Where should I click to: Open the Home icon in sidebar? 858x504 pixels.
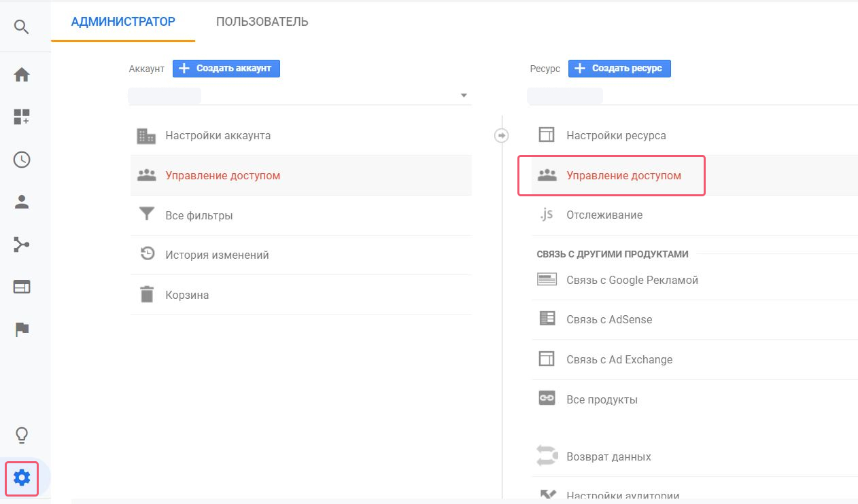tap(22, 75)
